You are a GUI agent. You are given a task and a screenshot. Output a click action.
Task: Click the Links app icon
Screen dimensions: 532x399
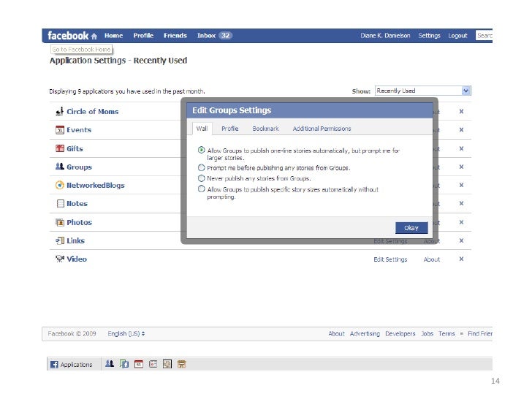(60, 240)
